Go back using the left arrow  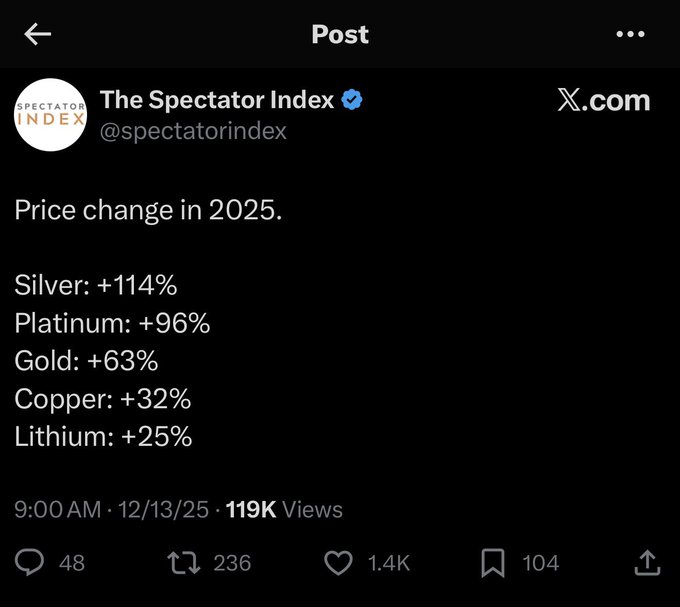pyautogui.click(x=38, y=34)
